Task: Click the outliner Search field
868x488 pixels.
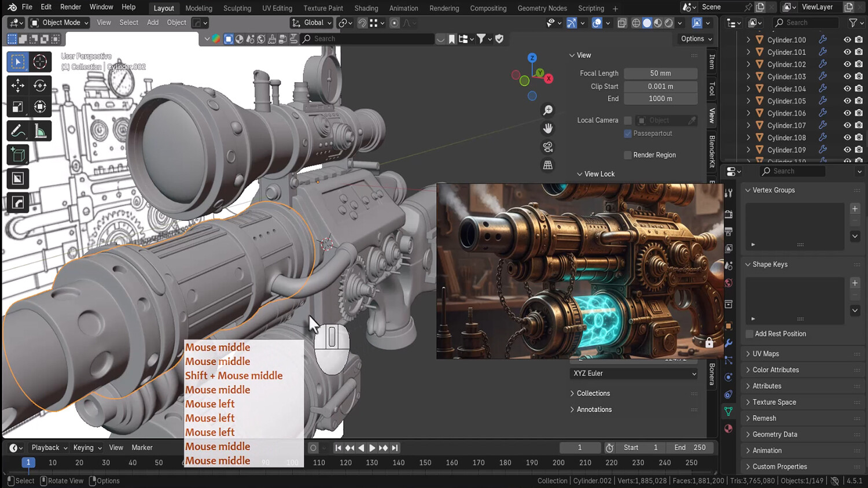Action: (806, 23)
